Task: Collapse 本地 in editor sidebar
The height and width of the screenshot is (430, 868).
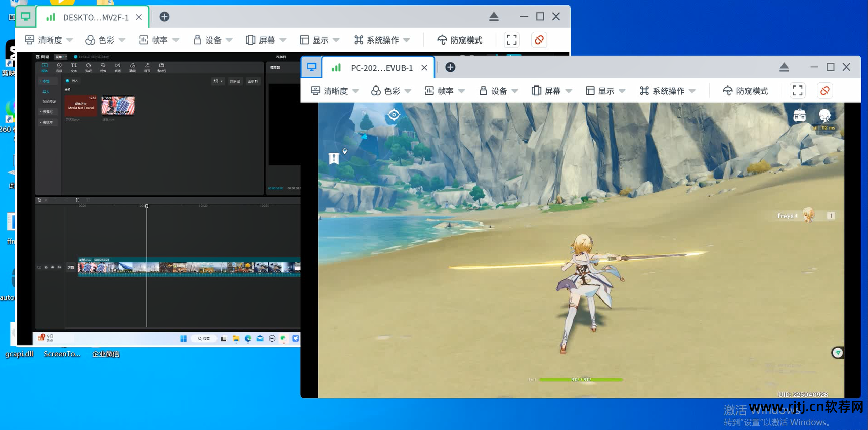Action: point(49,81)
